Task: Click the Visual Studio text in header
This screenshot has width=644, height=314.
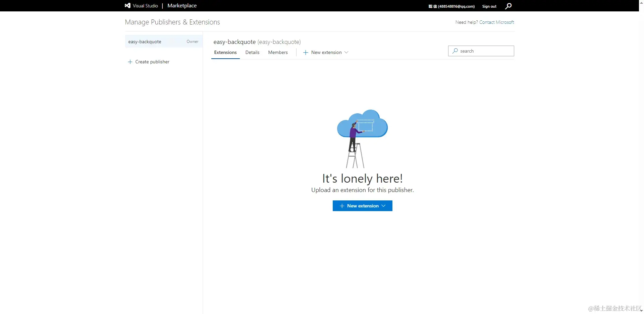Action: click(145, 6)
